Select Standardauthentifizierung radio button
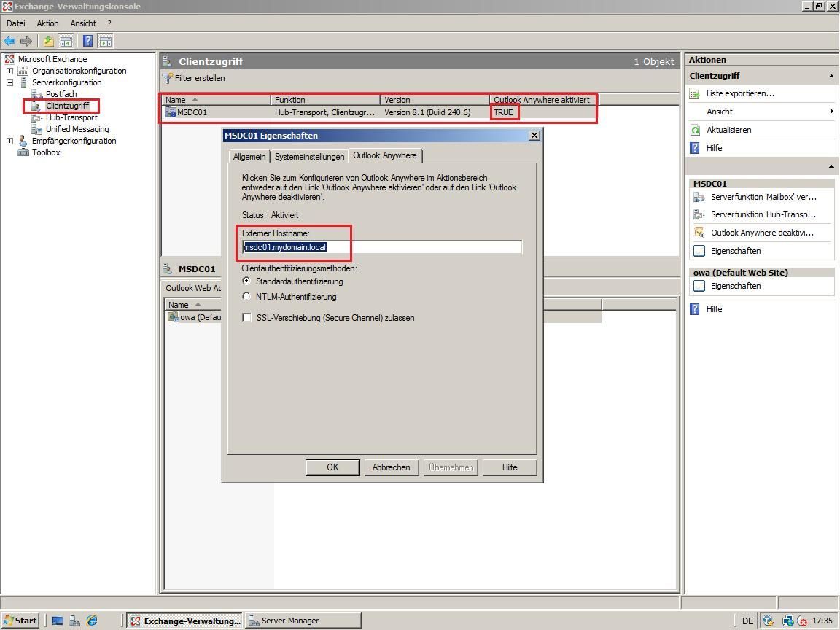The image size is (840, 630). tap(246, 281)
